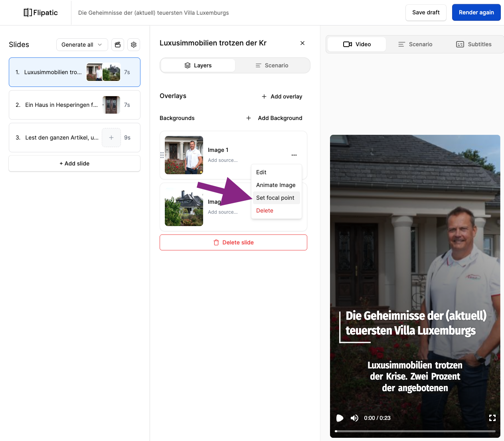Image resolution: width=504 pixels, height=441 pixels.
Task: Add a new slide
Action: 75,163
